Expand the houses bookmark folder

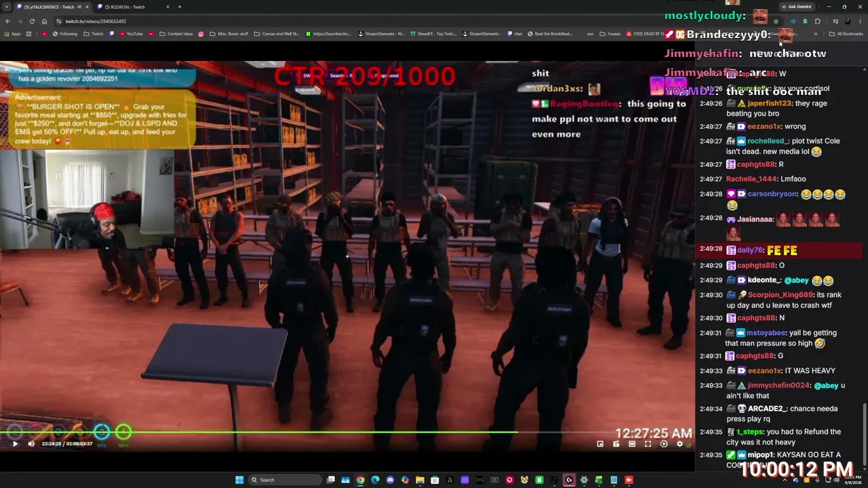(610, 34)
